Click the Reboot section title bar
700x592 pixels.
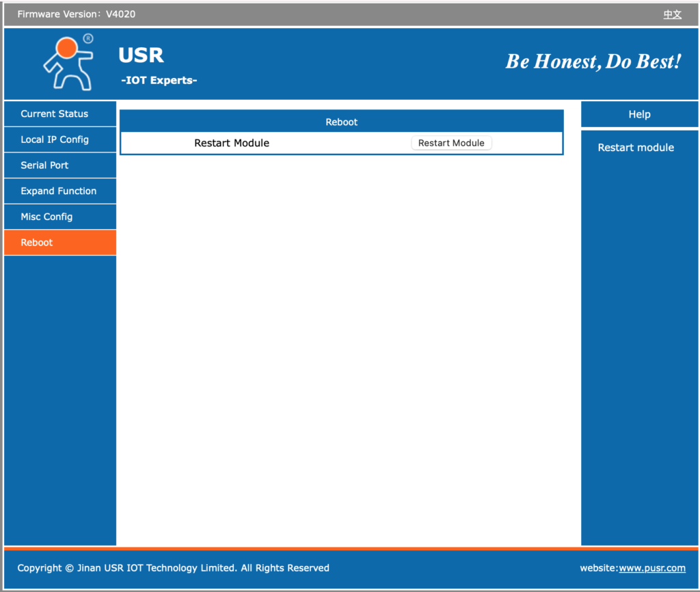[342, 122]
